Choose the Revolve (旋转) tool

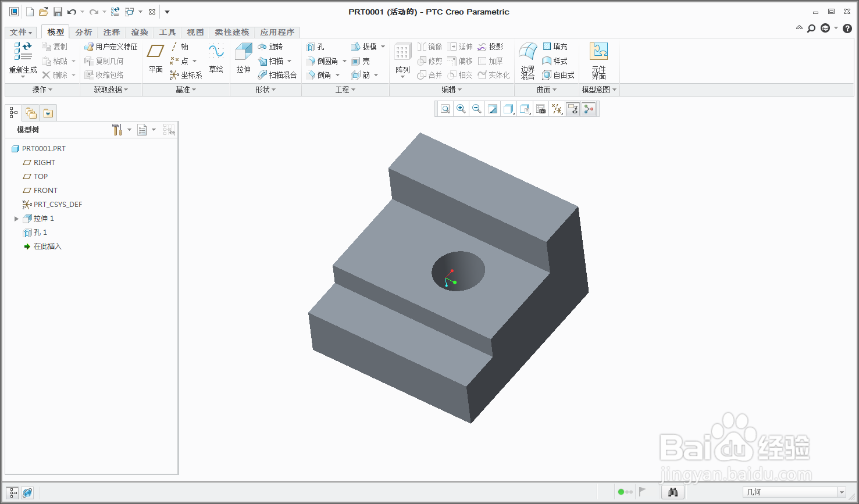pos(270,47)
